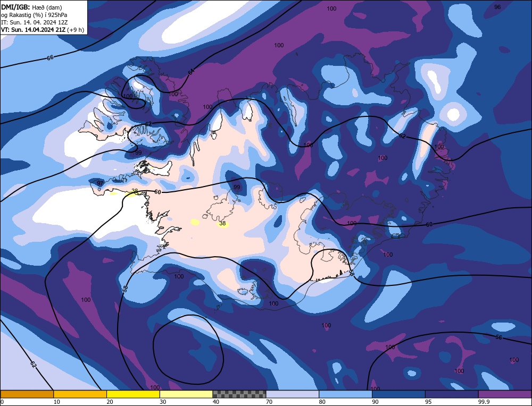The width and height of the screenshot is (532, 406).
Task: Click the '56' contour label
Action: pos(499,337)
